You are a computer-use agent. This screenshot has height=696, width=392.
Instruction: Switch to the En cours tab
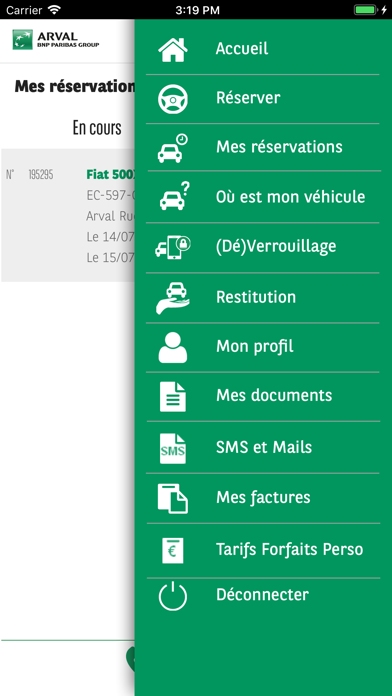tap(97, 128)
